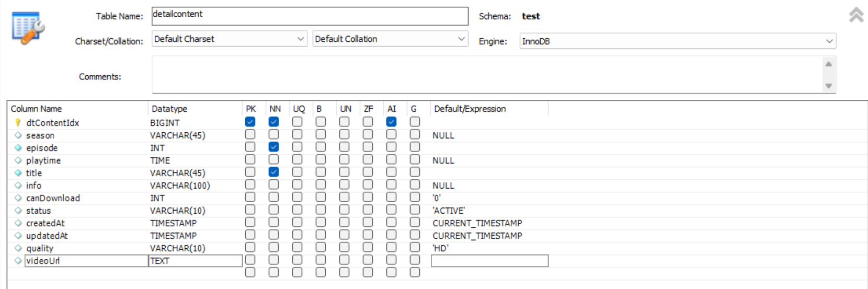
Task: Select the status column name cell
Action: coord(39,211)
